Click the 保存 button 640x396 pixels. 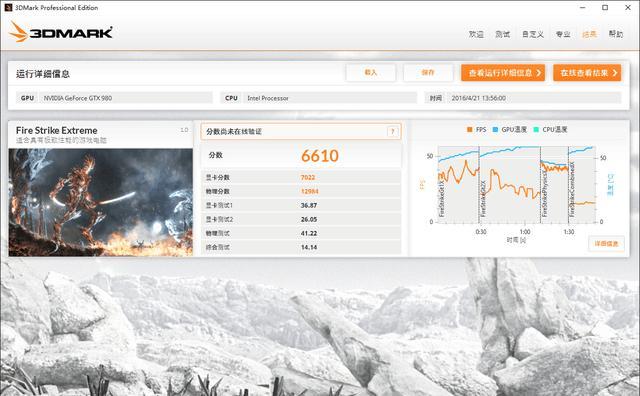[x=428, y=73]
